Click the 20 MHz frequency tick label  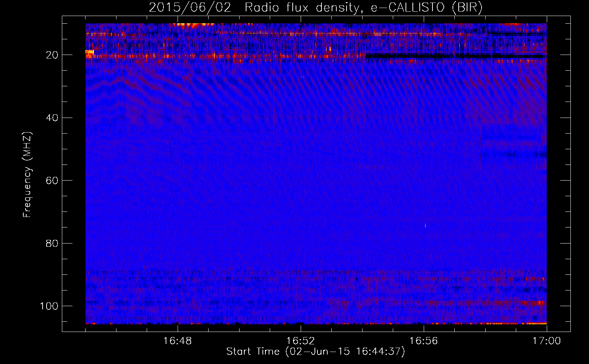coord(52,55)
